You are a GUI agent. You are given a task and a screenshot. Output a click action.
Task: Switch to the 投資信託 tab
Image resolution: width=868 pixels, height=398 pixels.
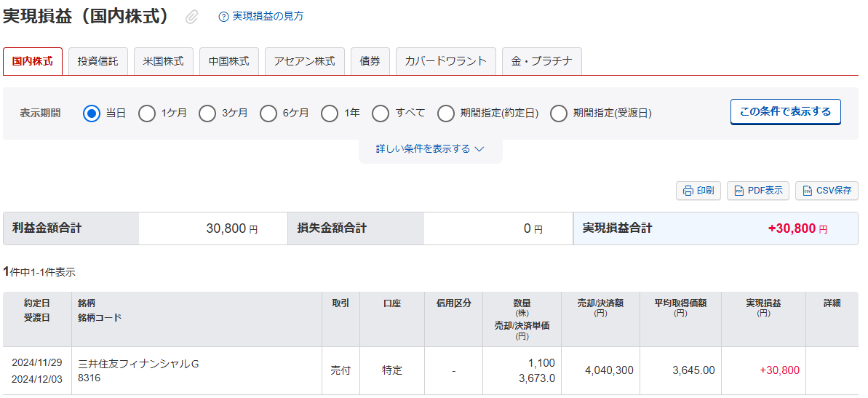pyautogui.click(x=98, y=61)
